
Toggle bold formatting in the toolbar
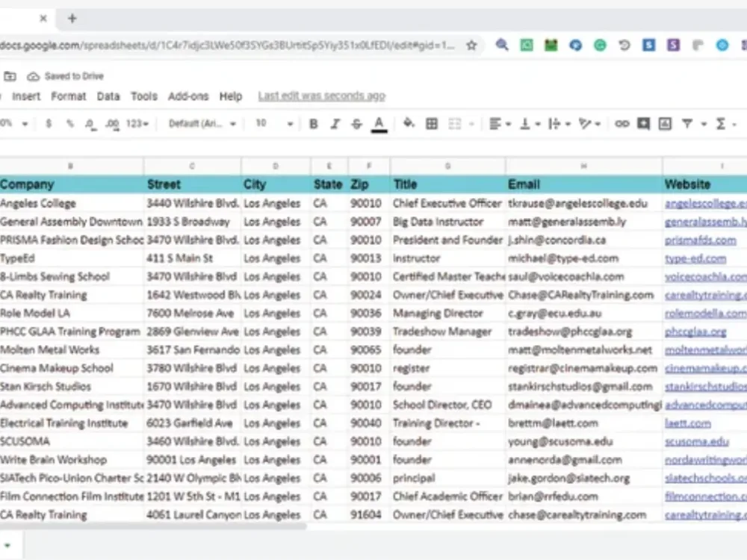pyautogui.click(x=314, y=124)
